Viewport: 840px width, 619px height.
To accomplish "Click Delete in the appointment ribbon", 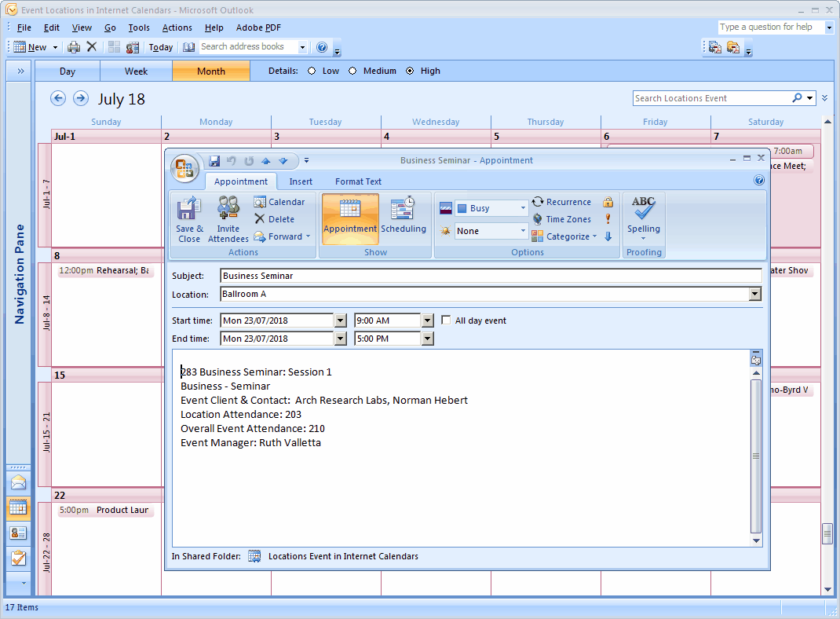I will [x=274, y=219].
